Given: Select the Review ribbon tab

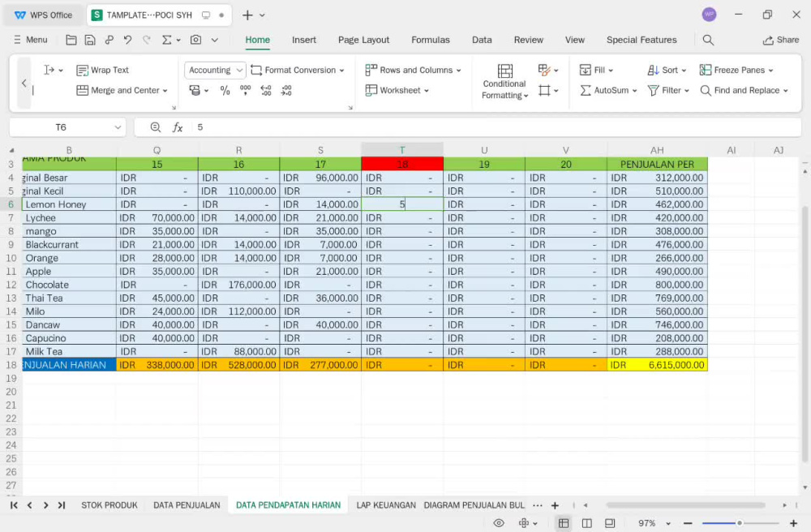Looking at the screenshot, I should pyautogui.click(x=528, y=40).
